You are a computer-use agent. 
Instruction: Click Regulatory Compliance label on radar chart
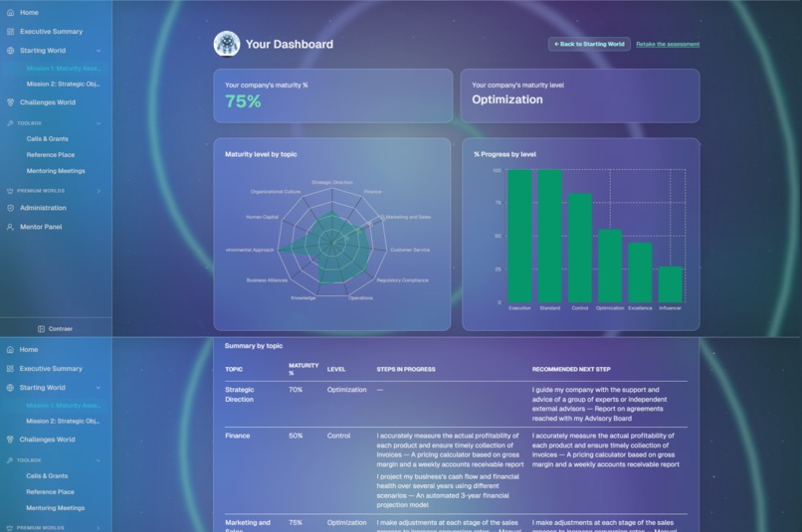tap(403, 280)
